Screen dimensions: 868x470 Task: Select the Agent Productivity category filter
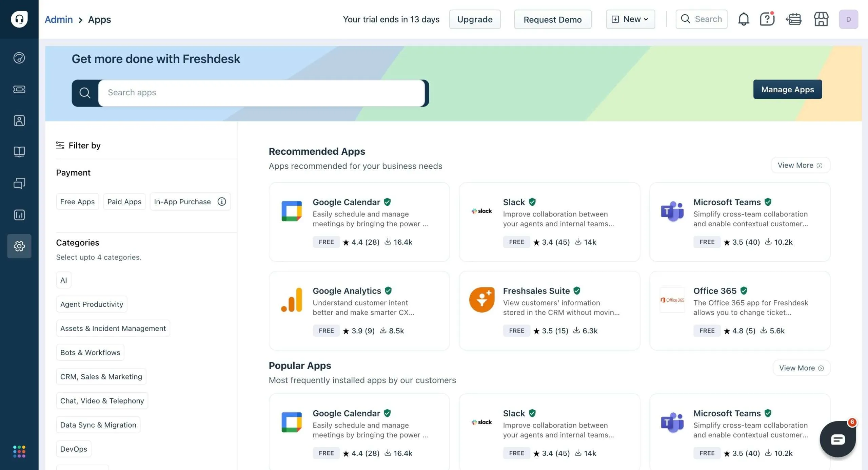point(92,304)
